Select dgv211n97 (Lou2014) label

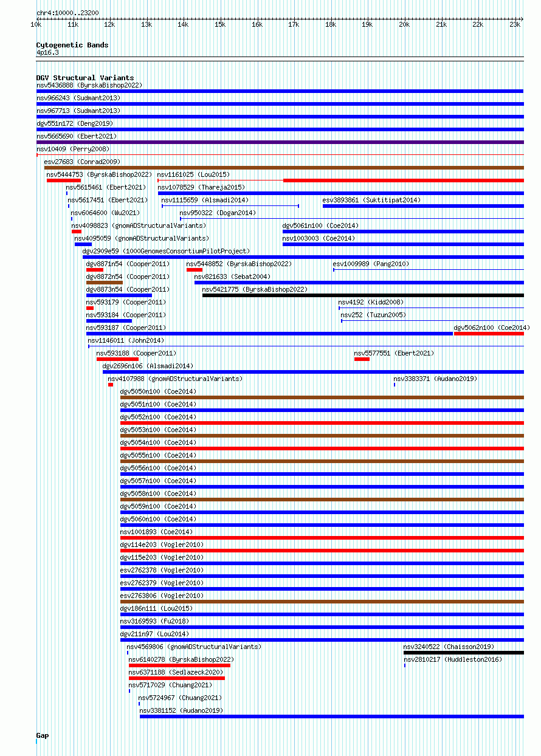pos(154,634)
